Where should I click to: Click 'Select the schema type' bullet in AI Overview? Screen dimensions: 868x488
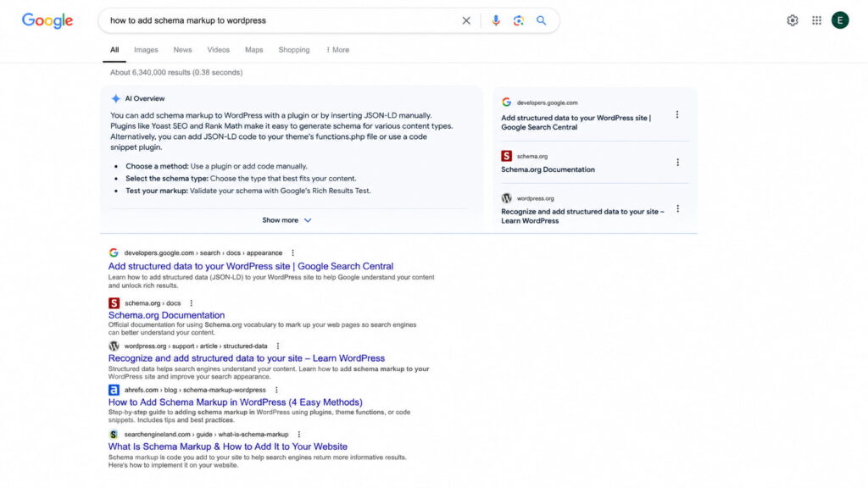241,178
